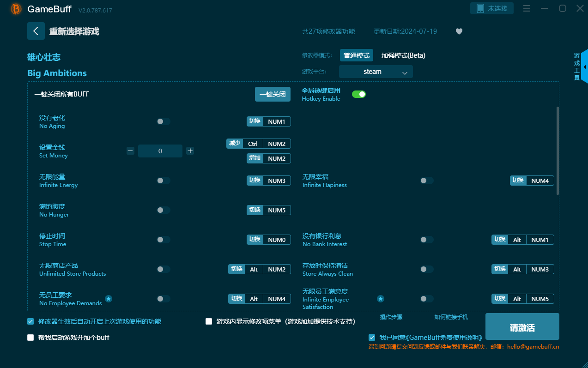Screen dimensions: 588x368
Task: Click the V2.0.787.617 version text
Action: pos(95,10)
